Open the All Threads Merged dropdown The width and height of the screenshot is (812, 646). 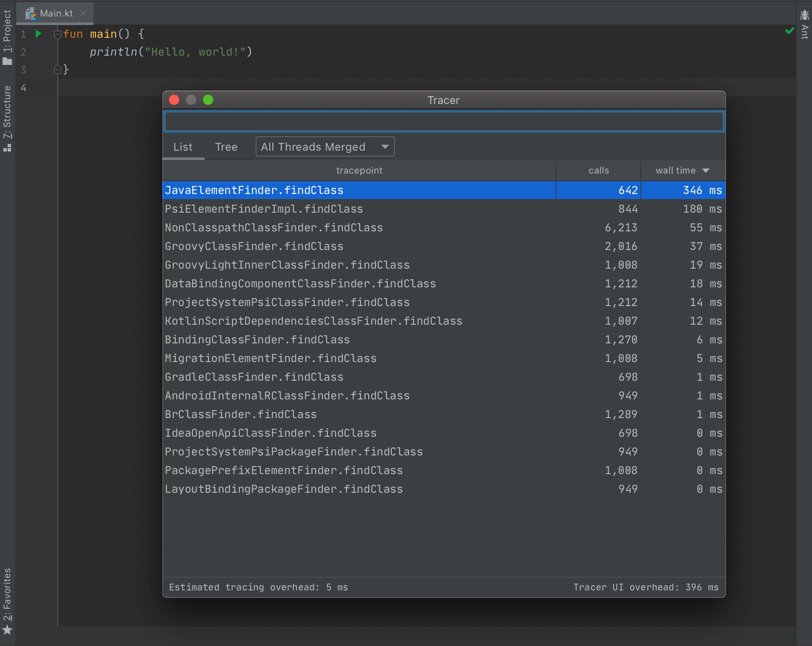324,146
